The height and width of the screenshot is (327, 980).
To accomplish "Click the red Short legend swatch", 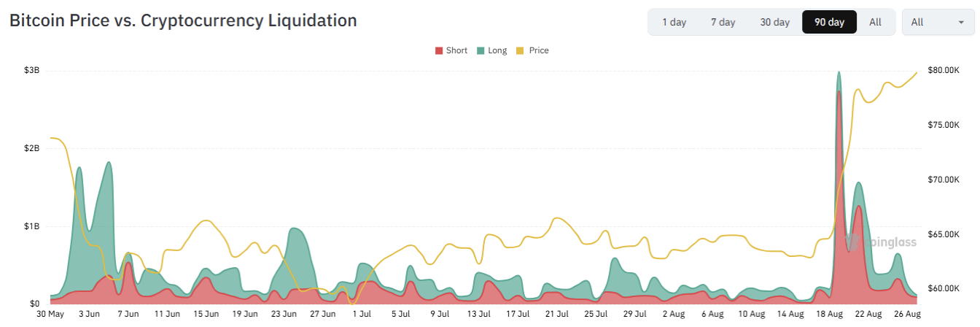I will [439, 50].
